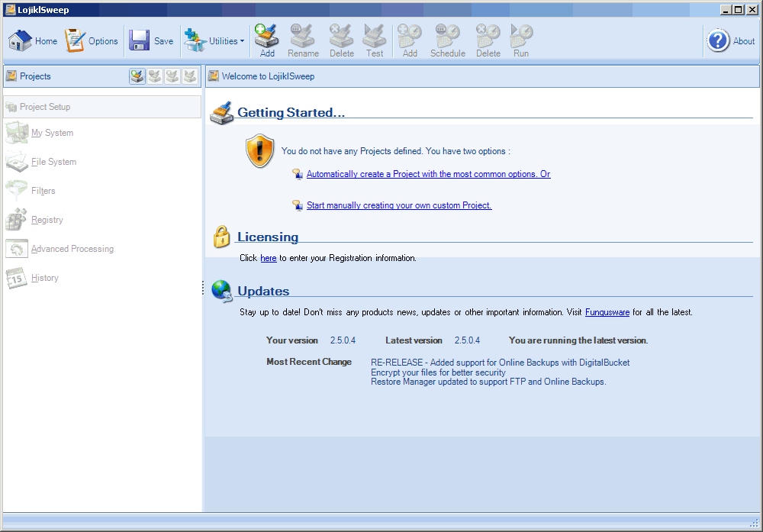Screen dimensions: 763x532
Task: Select Advanced Processing in sidebar
Action: pos(72,249)
